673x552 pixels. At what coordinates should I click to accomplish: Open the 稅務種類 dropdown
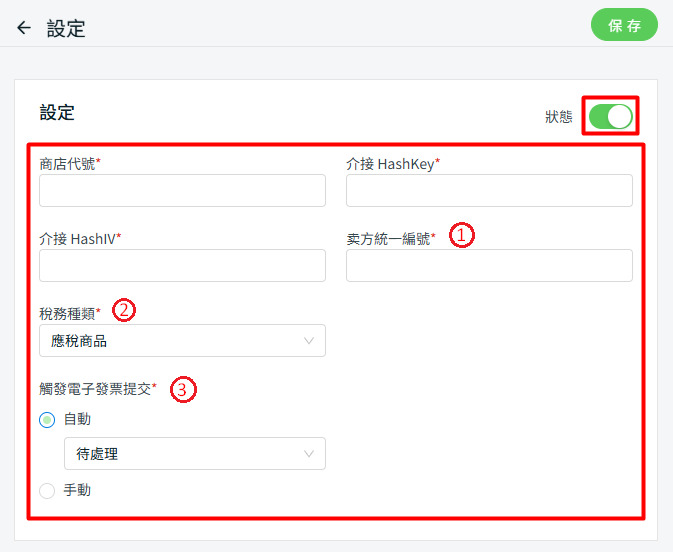[182, 341]
